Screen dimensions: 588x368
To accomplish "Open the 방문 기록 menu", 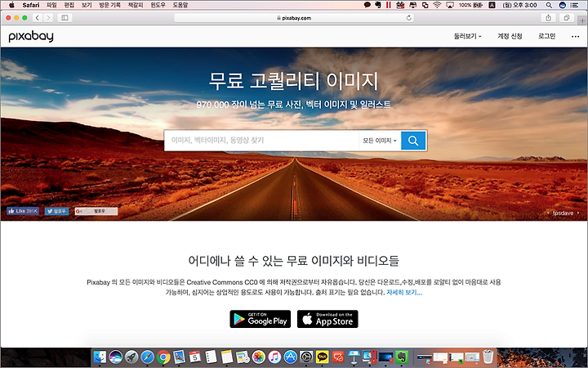I will pyautogui.click(x=110, y=5).
